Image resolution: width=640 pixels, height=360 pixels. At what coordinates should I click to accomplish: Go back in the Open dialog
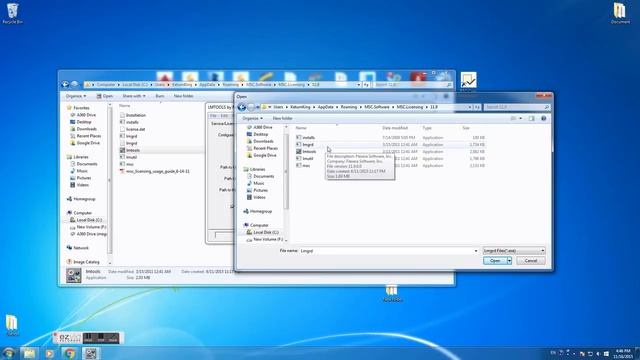pos(242,107)
